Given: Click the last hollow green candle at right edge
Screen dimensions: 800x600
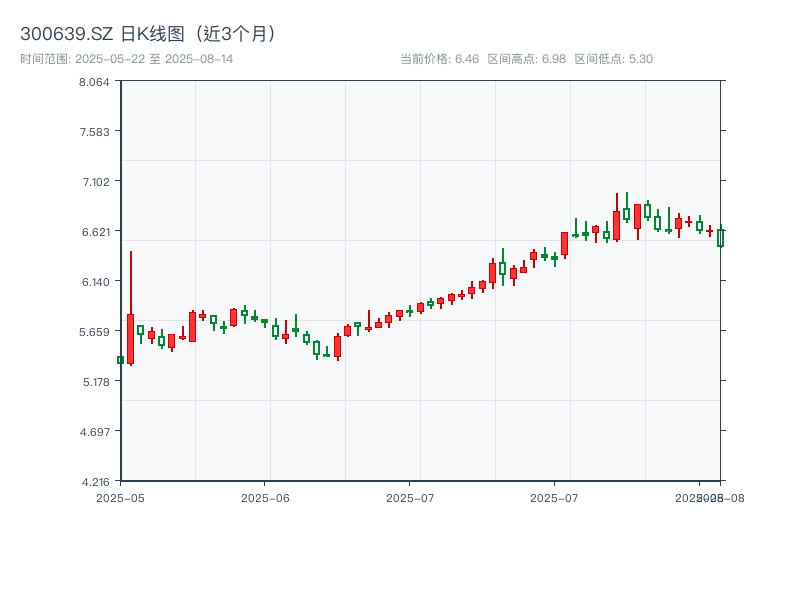Looking at the screenshot, I should (x=720, y=238).
